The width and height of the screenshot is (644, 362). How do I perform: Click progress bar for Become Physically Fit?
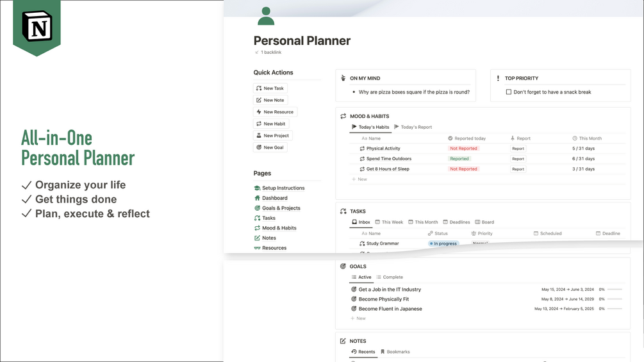pos(615,299)
